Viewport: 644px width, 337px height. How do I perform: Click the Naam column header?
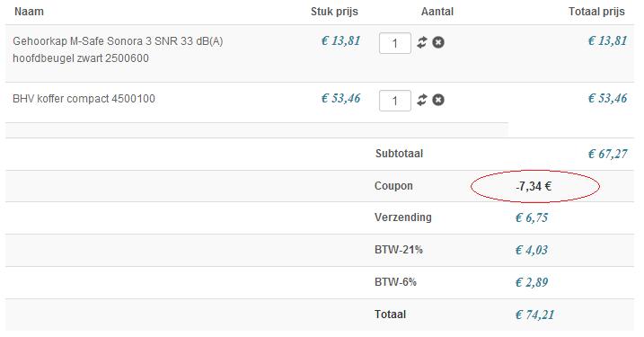pos(29,12)
